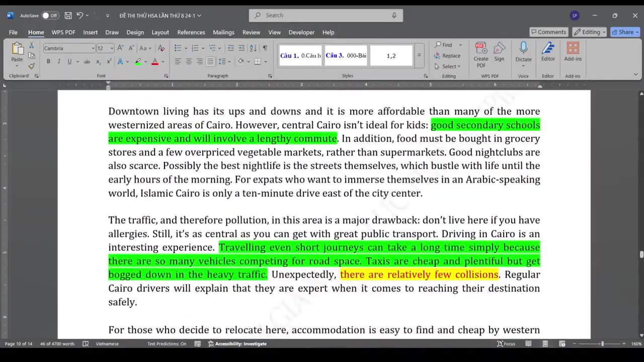Screen dimensions: 644x362
Task: Apply the text highlight color
Action: (x=138, y=62)
